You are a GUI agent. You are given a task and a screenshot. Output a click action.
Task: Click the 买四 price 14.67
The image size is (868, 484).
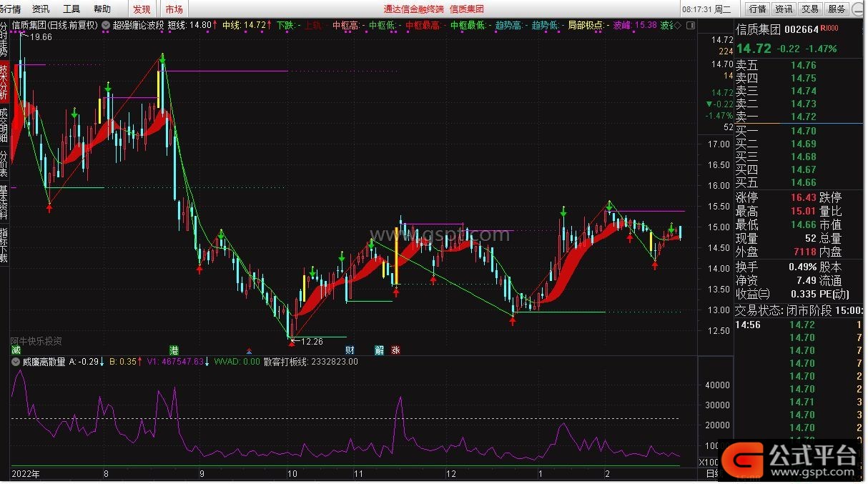coord(803,169)
